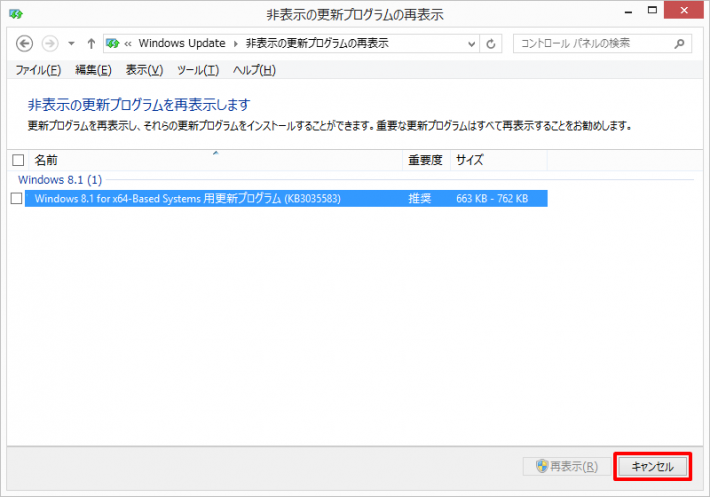
Task: Open the 表示(V) menu
Action: point(144,70)
